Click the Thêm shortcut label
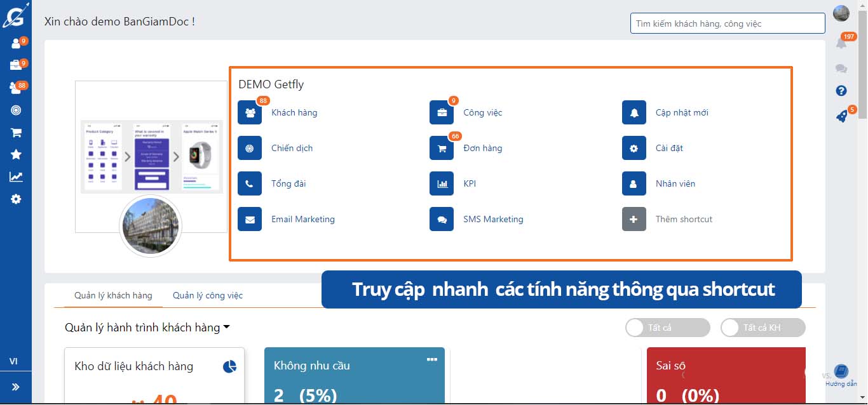Screen dimensions: 868x405 point(684,219)
